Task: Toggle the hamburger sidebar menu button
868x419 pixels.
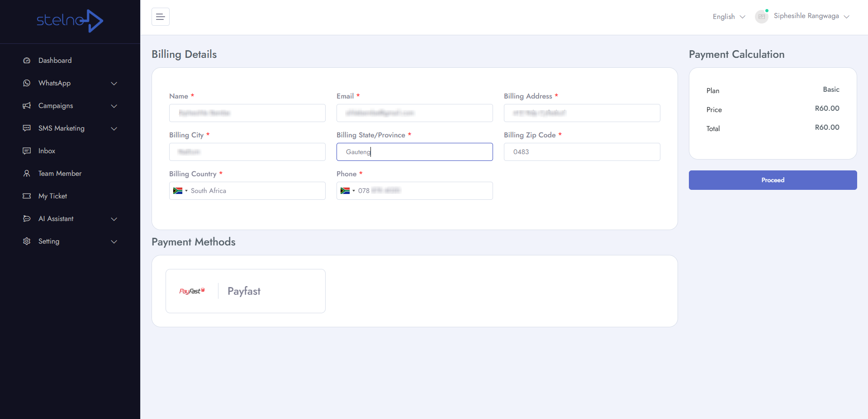Action: click(x=160, y=17)
